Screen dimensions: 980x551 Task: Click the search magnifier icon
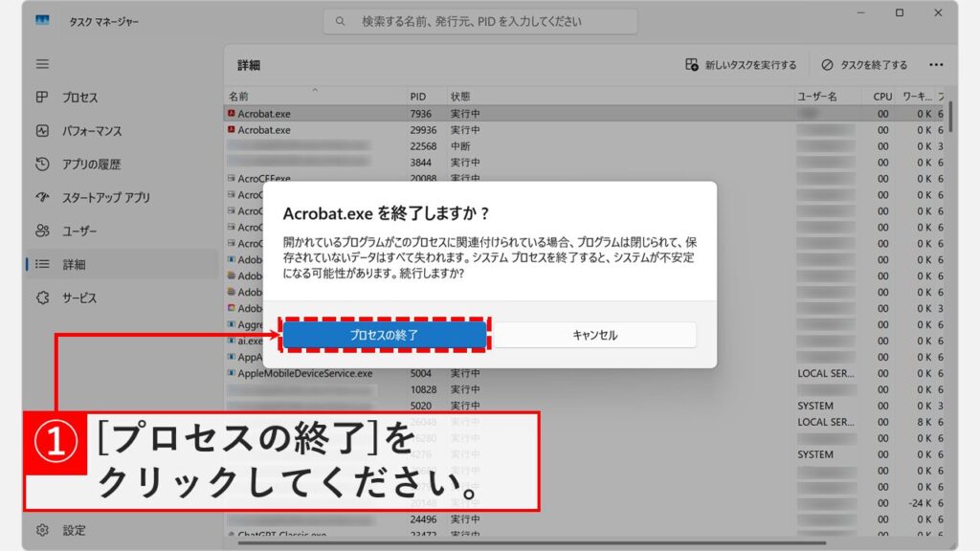tap(340, 21)
